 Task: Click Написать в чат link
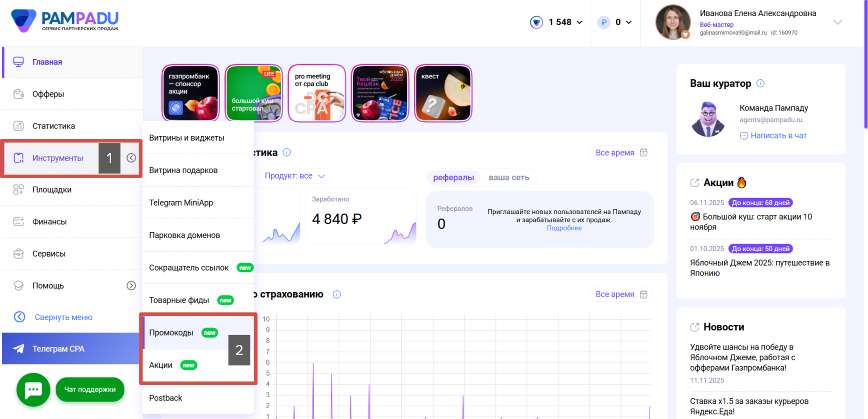tap(778, 136)
